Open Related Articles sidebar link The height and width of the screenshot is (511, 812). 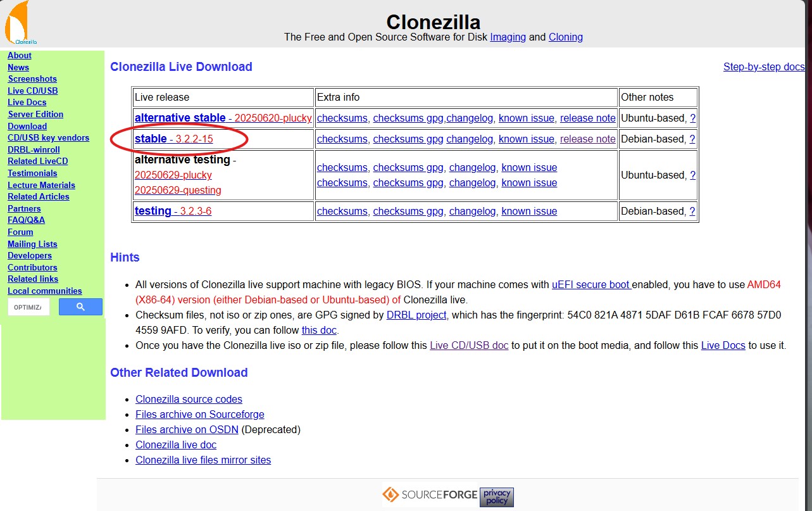pos(39,196)
